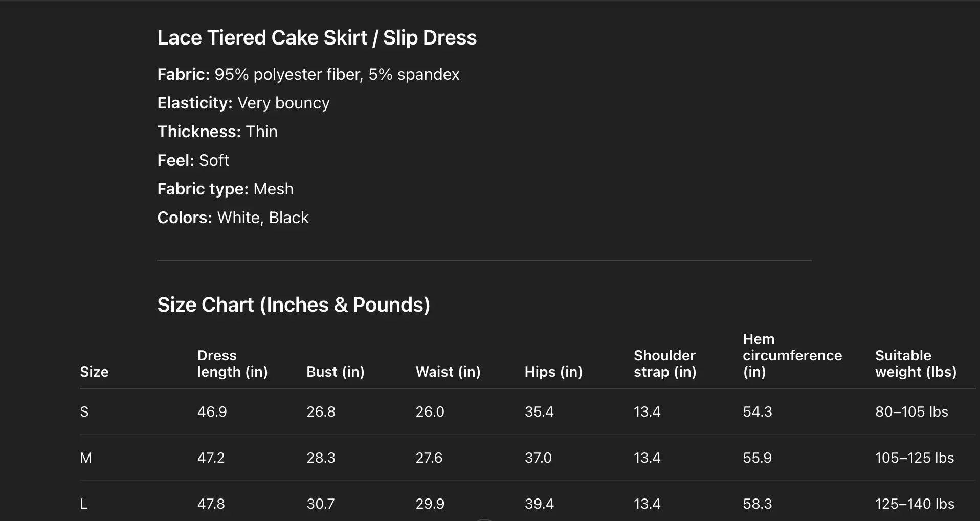Select the "Feel: Soft" line
980x521 pixels.
click(193, 161)
